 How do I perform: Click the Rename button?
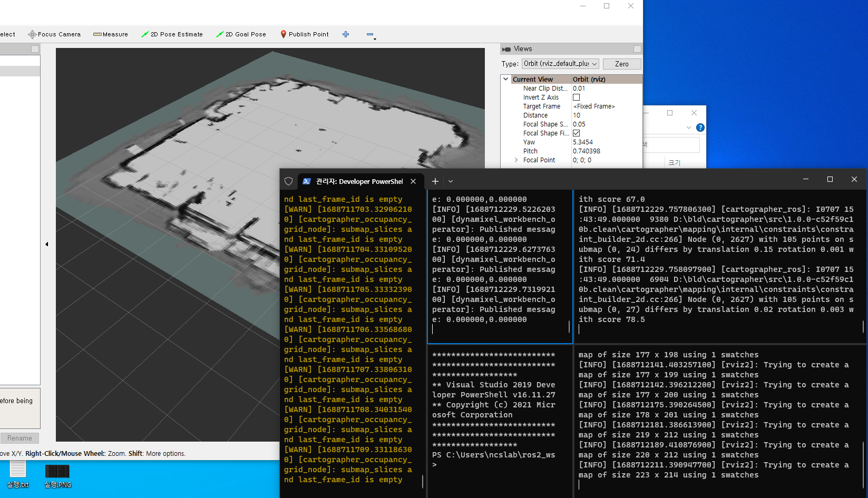19,438
